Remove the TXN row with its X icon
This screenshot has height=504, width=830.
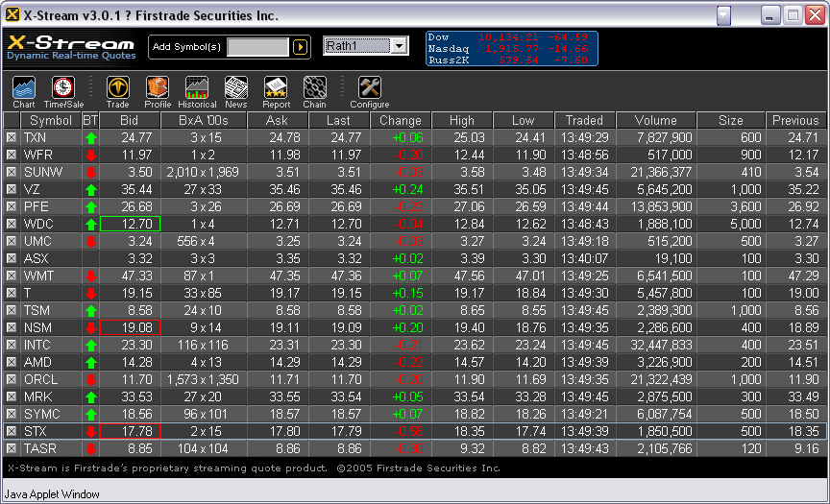pyautogui.click(x=12, y=137)
